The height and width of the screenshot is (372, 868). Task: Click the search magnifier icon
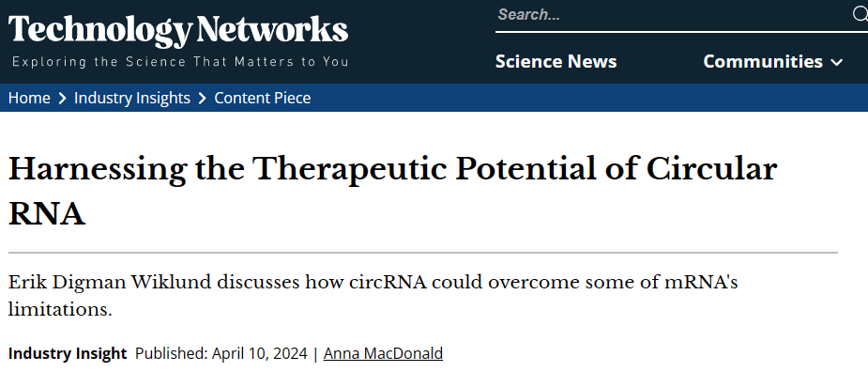click(x=860, y=14)
